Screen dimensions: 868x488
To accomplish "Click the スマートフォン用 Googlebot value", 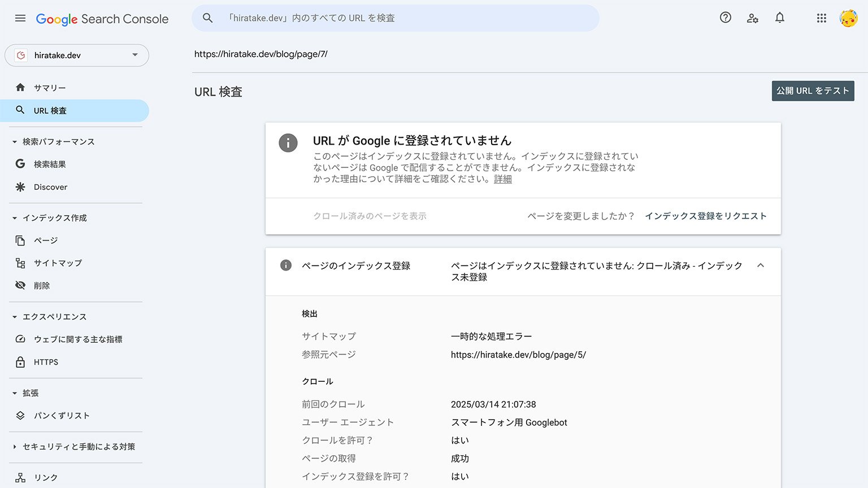I will pos(509,422).
